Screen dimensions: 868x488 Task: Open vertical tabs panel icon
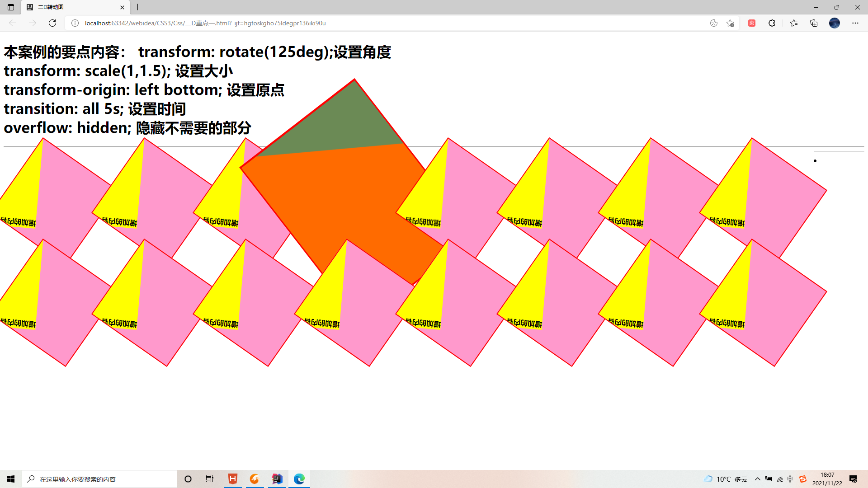pyautogui.click(x=11, y=7)
